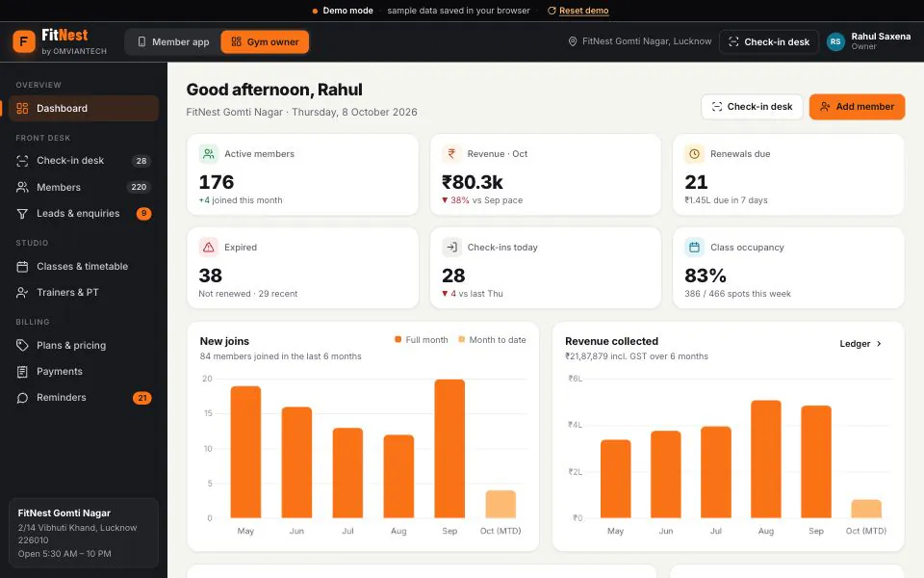Click the RS avatar circle
The height and width of the screenshot is (578, 924).
tap(835, 41)
